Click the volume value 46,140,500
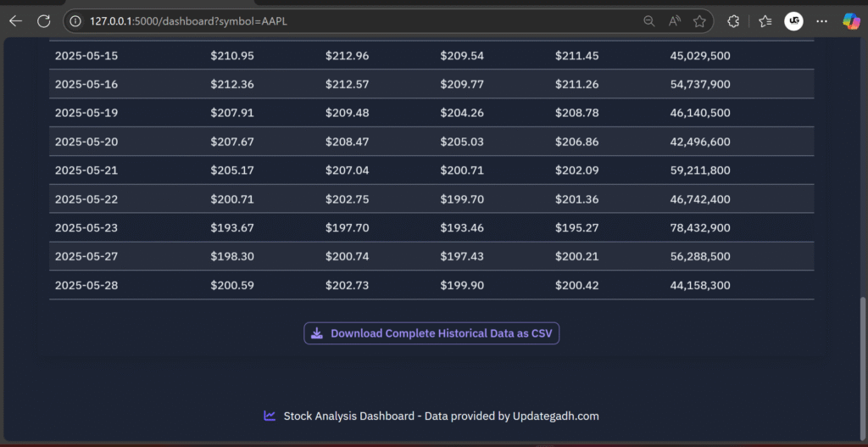The height and width of the screenshot is (447, 868). click(x=700, y=113)
